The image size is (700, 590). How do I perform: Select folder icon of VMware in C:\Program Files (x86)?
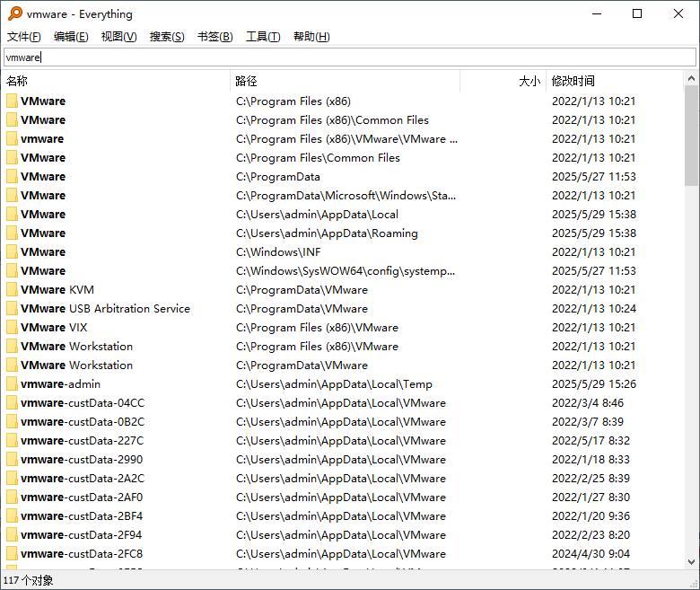tap(12, 101)
